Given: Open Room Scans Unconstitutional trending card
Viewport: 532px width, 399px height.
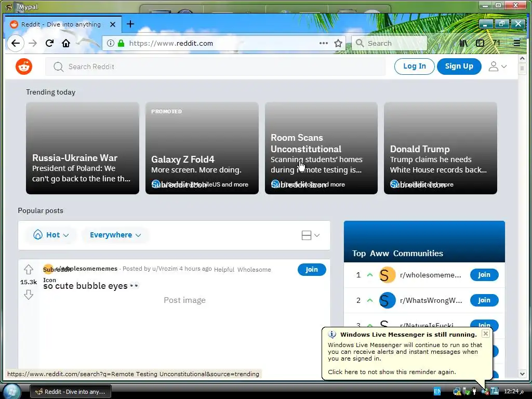Looking at the screenshot, I should click(321, 148).
